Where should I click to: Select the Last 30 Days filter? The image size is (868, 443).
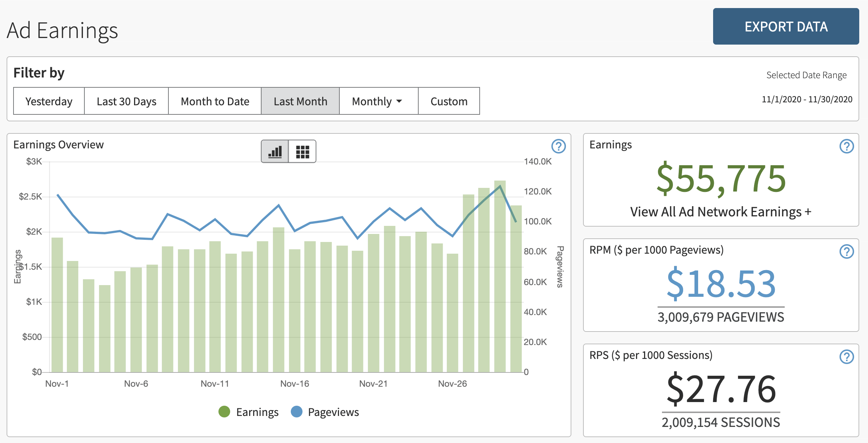click(126, 101)
